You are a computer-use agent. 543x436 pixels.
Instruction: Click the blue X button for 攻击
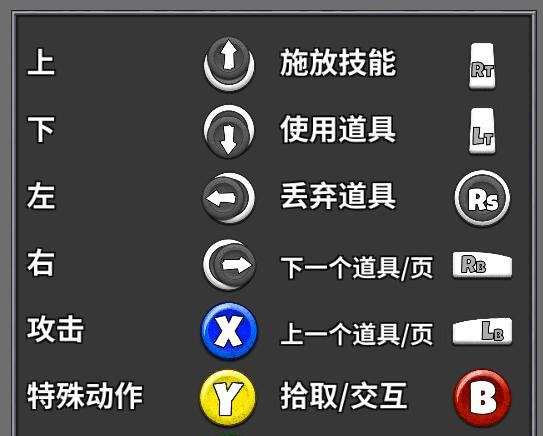[x=230, y=331]
